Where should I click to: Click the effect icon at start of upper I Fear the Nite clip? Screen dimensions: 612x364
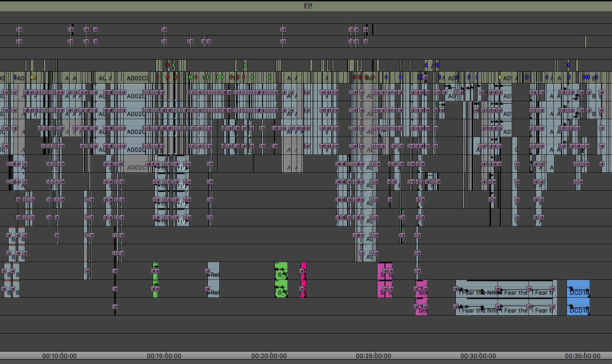(x=455, y=289)
